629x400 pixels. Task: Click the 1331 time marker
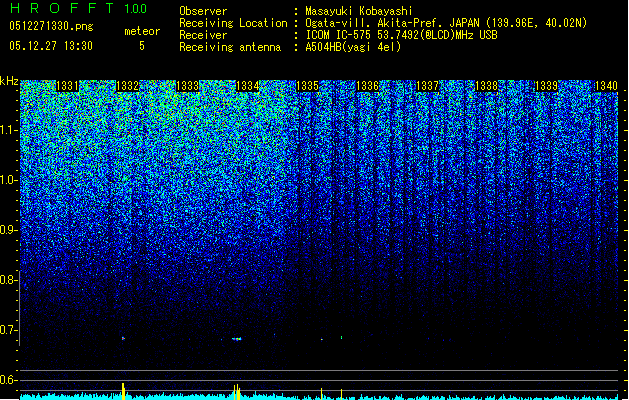click(67, 86)
